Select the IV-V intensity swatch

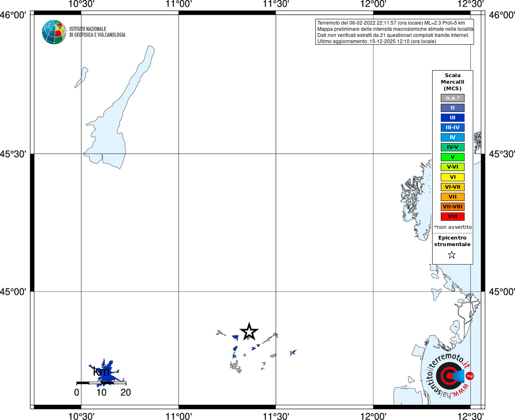tap(453, 147)
